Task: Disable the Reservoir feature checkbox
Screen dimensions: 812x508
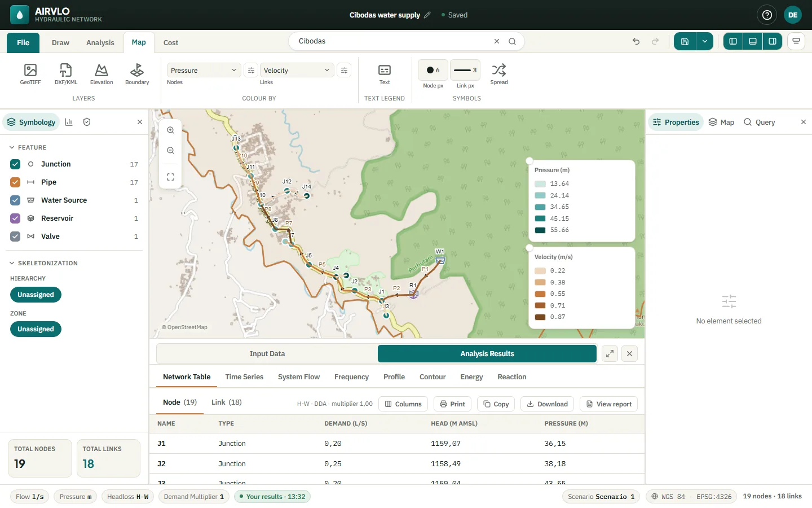Action: click(x=15, y=218)
